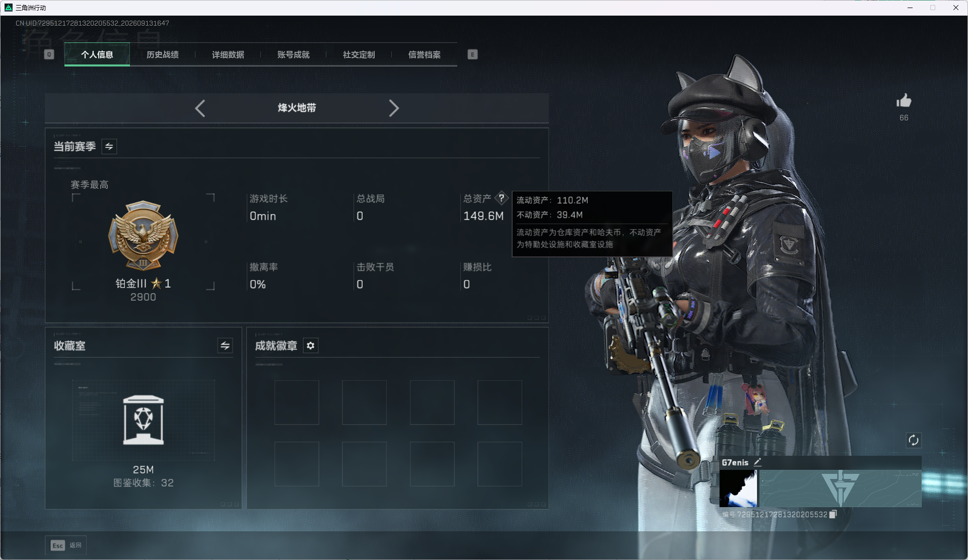The width and height of the screenshot is (968, 560).
Task: Click the 流动资产: 110.2M tooltip line
Action: click(x=552, y=200)
